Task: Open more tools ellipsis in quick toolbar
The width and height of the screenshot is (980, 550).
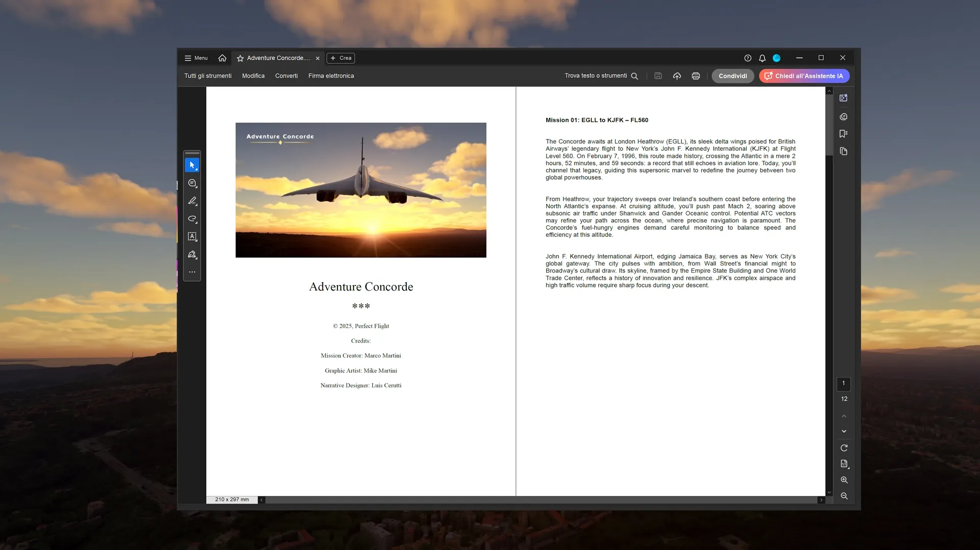Action: [192, 272]
